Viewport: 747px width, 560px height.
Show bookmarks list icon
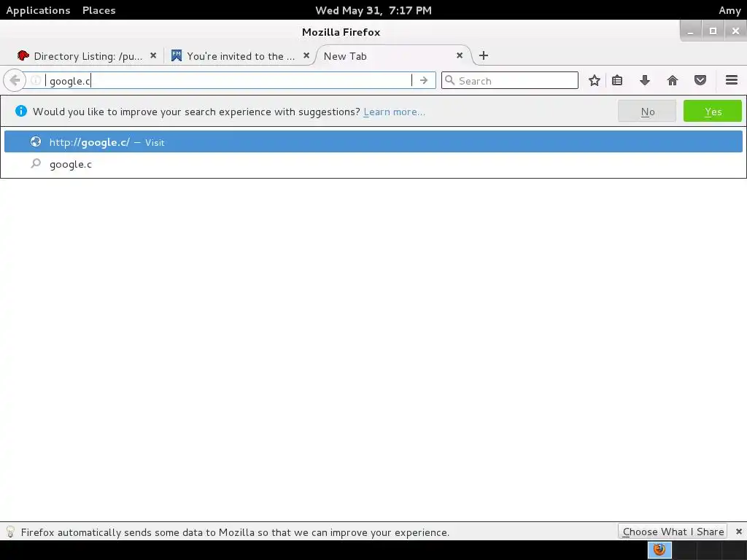pos(617,80)
